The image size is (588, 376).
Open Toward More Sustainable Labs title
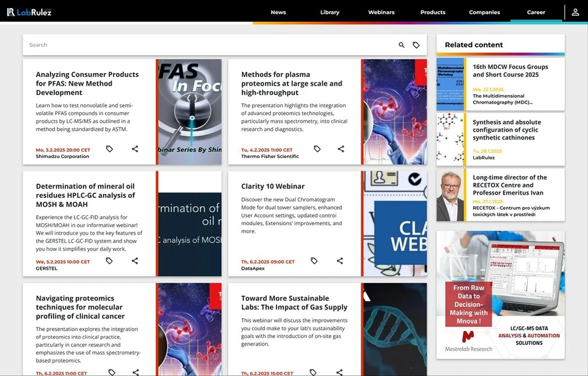(294, 302)
